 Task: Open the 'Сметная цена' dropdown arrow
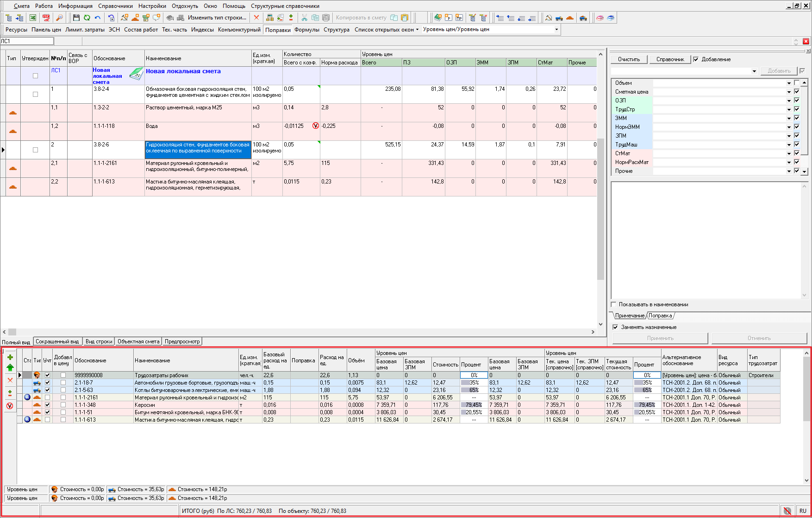(789, 92)
